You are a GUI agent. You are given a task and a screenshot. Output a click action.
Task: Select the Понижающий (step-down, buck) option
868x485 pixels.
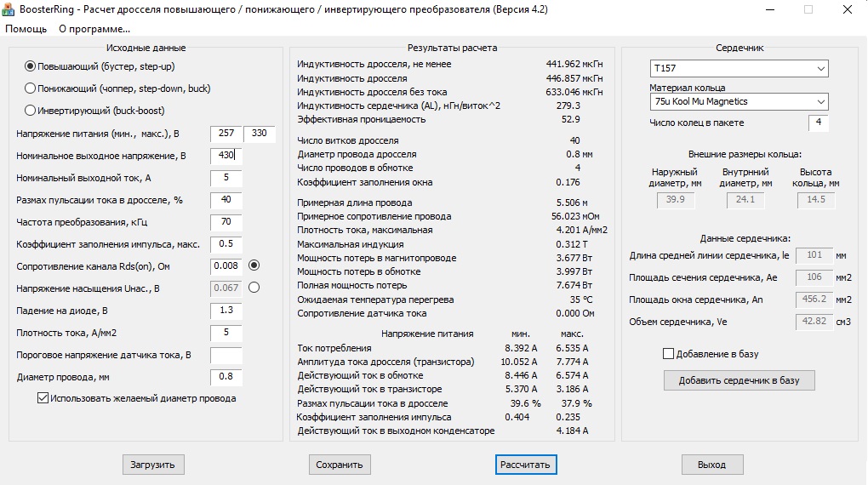pyautogui.click(x=31, y=88)
